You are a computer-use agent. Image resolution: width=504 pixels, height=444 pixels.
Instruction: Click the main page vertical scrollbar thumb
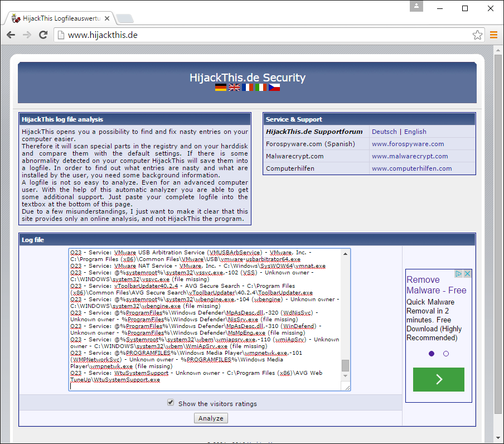click(x=498, y=234)
